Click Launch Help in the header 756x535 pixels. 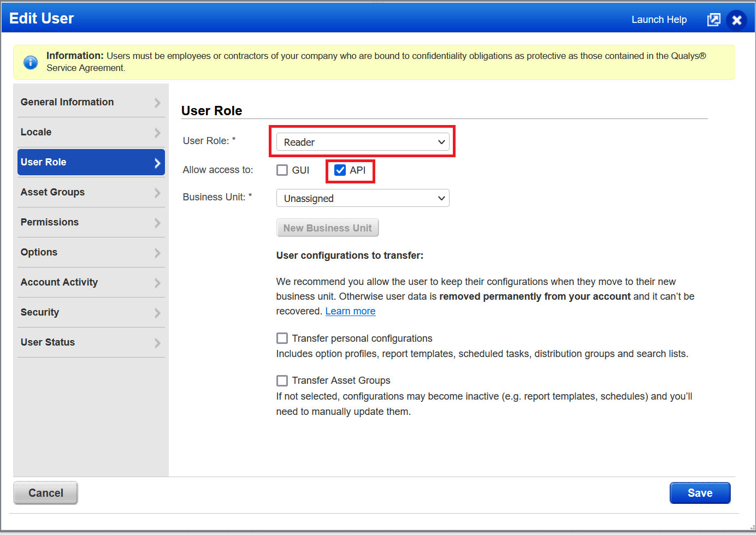coord(659,20)
